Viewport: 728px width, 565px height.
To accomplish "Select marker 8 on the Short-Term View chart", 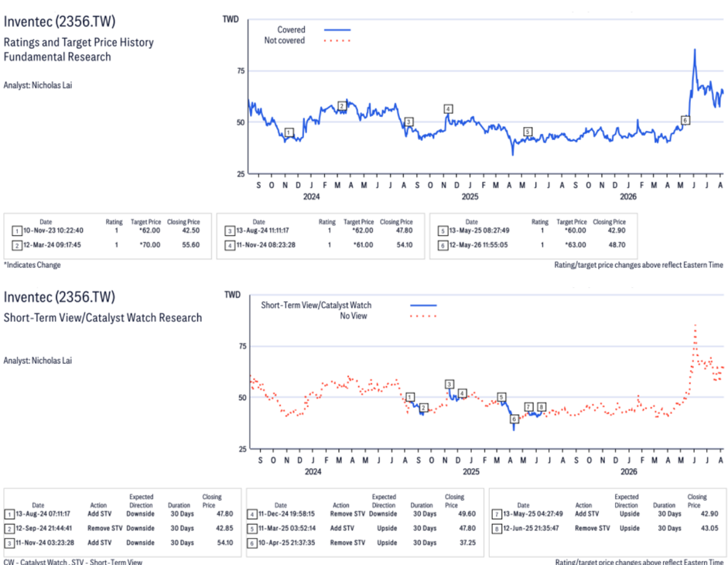I will [542, 406].
